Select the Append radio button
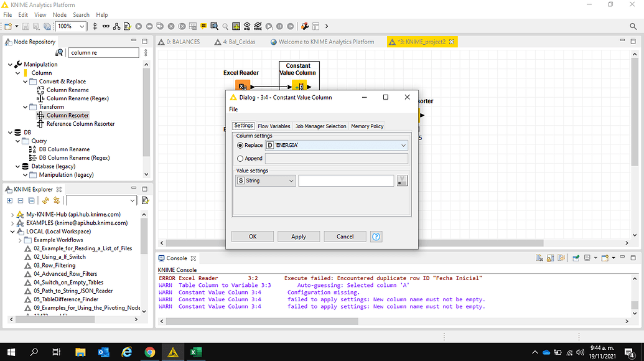This screenshot has height=361, width=644. 240,159
